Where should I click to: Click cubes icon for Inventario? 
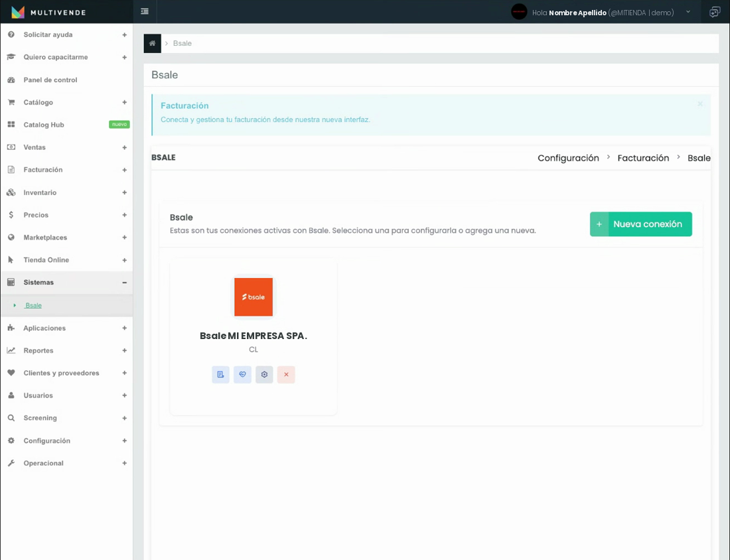[11, 192]
